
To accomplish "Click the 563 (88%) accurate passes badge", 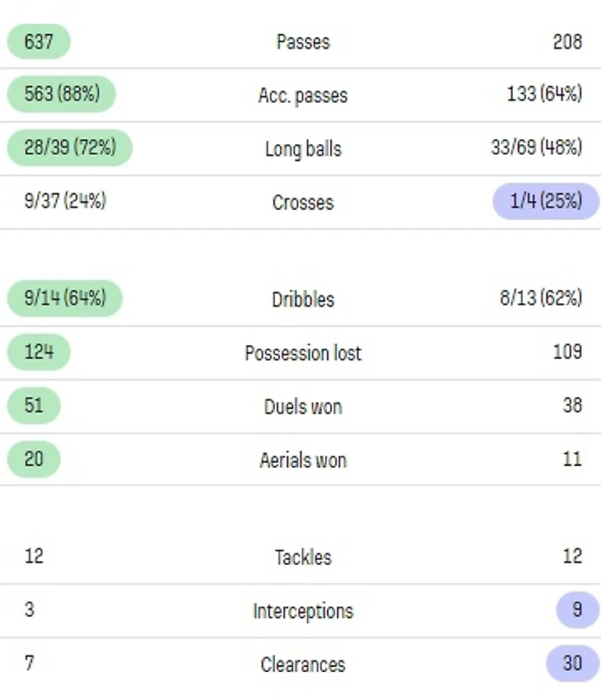I will coord(62,95).
